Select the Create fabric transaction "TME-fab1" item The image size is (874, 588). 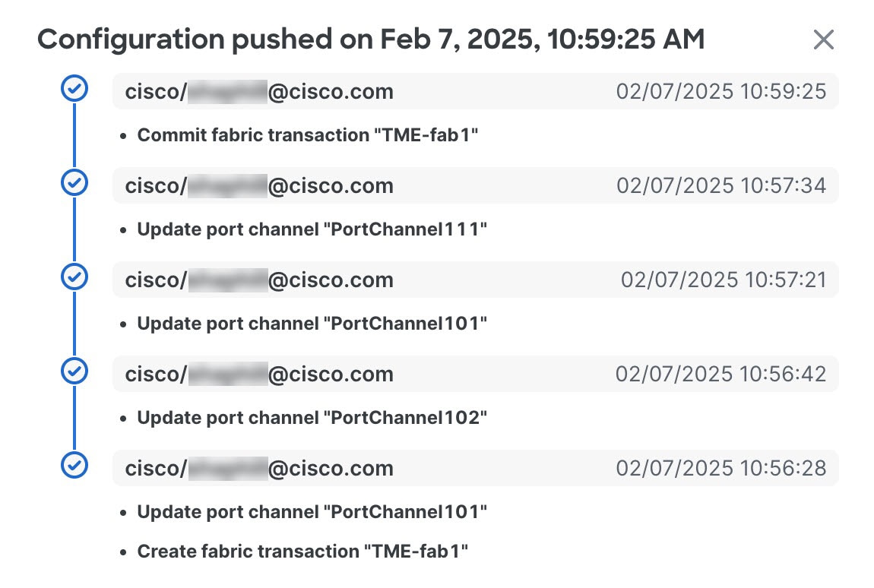[302, 552]
